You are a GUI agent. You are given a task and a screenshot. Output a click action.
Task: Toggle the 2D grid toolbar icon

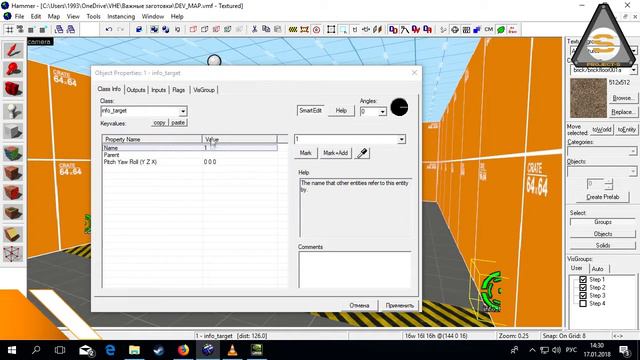coord(9,29)
